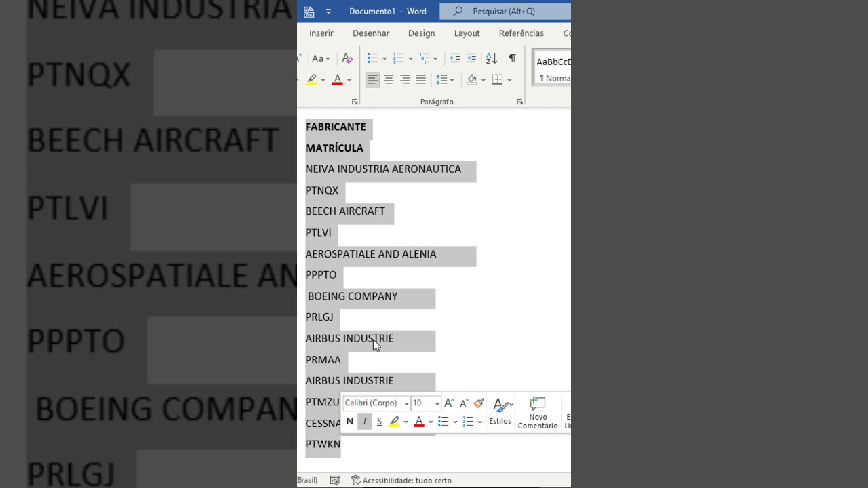Click the Pesquisar search box
868x488 pixels.
pos(505,12)
